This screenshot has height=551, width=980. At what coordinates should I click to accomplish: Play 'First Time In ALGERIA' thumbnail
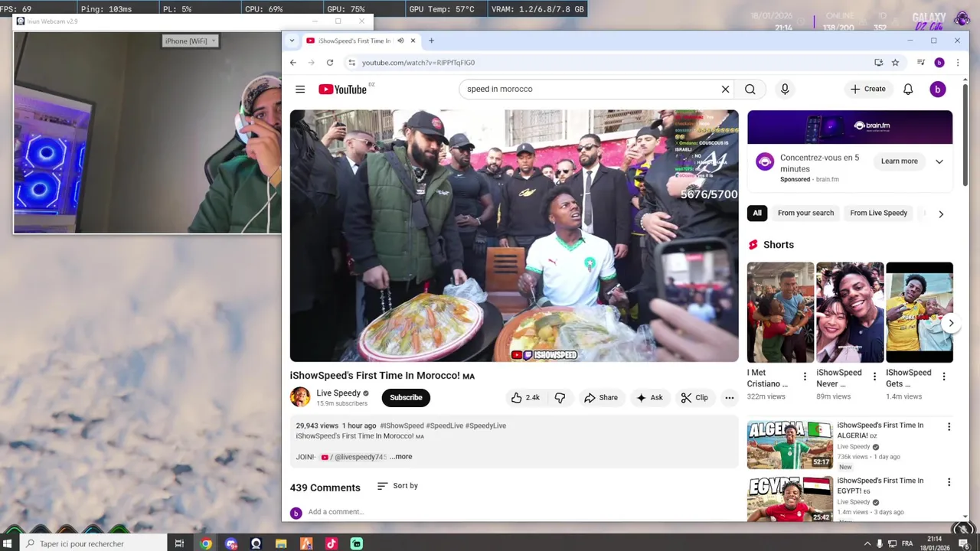point(789,445)
